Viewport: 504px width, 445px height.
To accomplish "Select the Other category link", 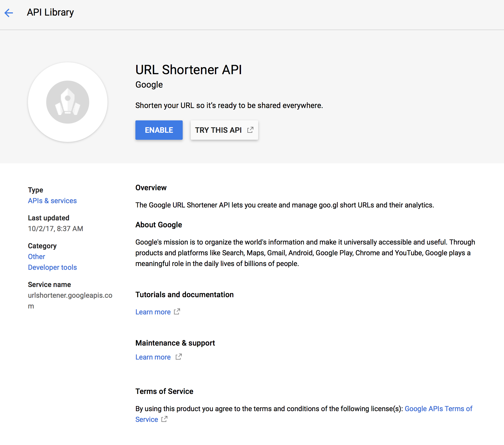I will click(37, 257).
